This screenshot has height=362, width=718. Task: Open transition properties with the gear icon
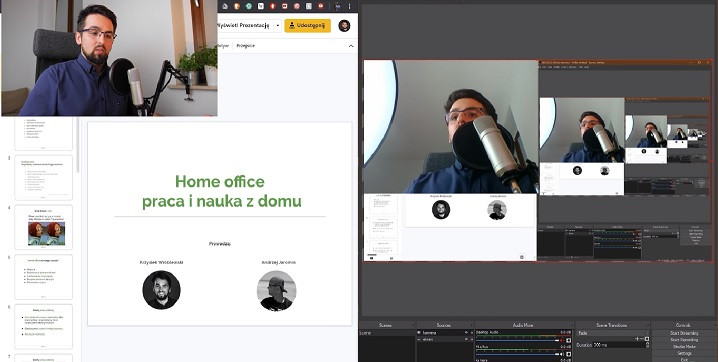pyautogui.click(x=647, y=339)
